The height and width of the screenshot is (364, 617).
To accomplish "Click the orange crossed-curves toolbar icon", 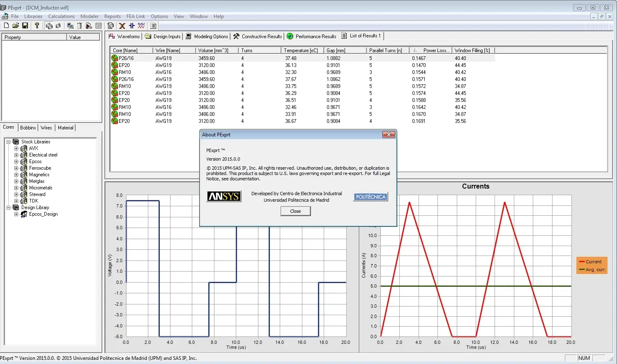I will [122, 25].
